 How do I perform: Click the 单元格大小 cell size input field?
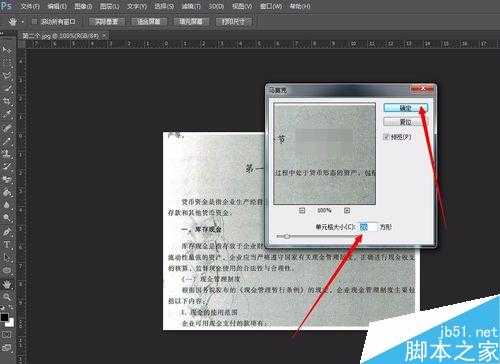pos(368,227)
